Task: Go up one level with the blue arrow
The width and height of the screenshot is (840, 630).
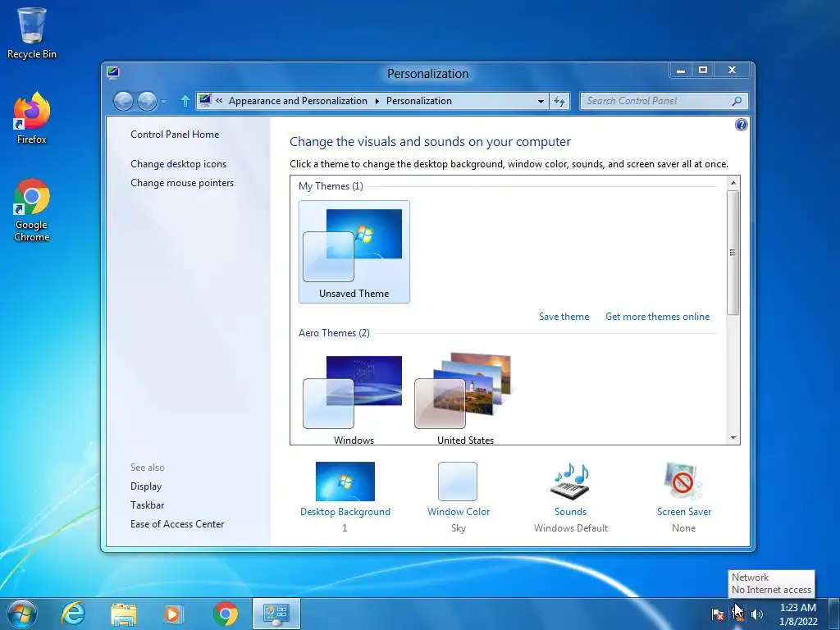Action: 185,101
